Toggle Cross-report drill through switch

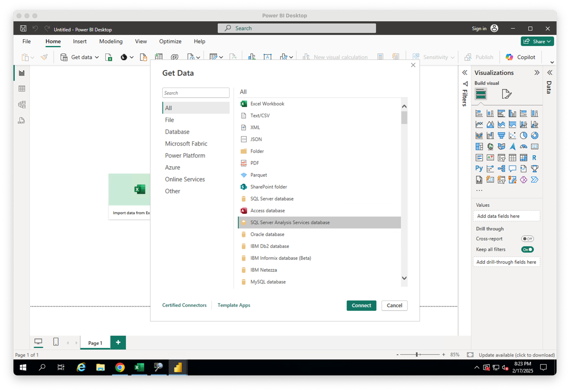pyautogui.click(x=527, y=239)
